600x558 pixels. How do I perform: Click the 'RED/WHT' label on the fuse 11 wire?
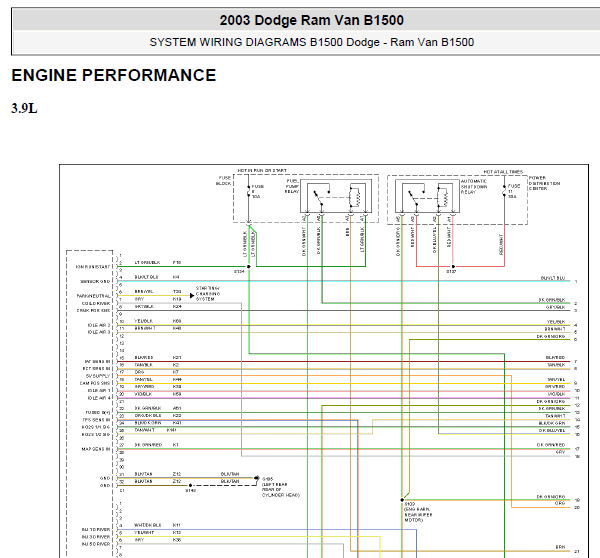501,245
